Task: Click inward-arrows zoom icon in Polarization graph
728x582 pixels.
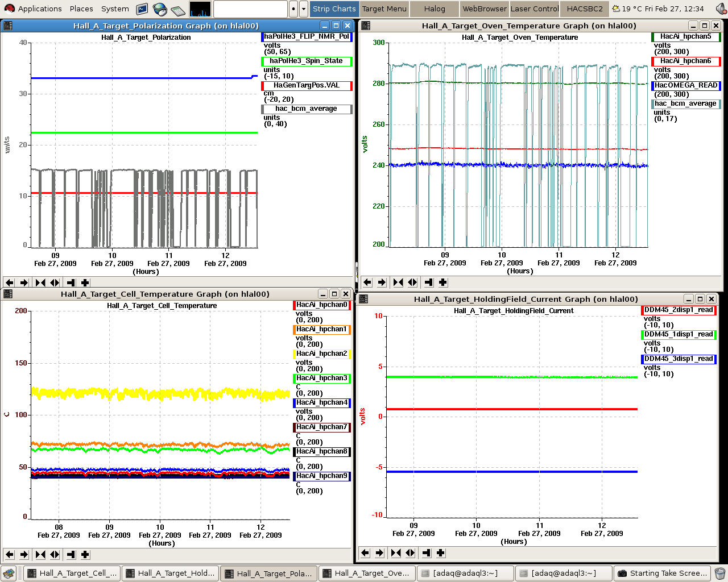Action: pos(40,282)
